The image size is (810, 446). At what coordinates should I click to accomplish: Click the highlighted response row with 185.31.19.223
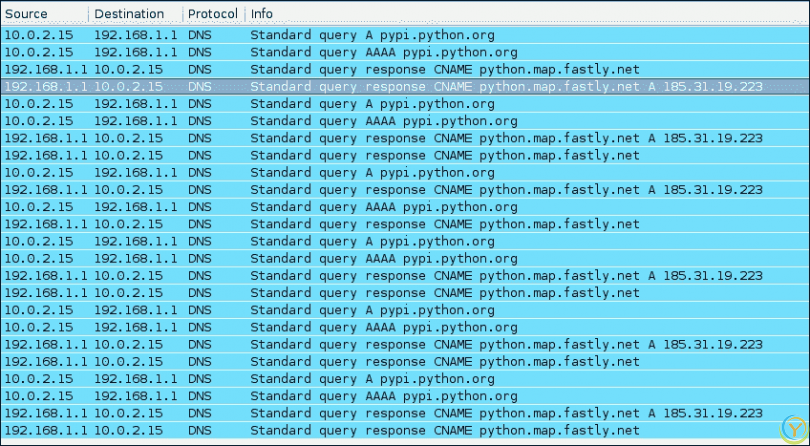[x=400, y=86]
